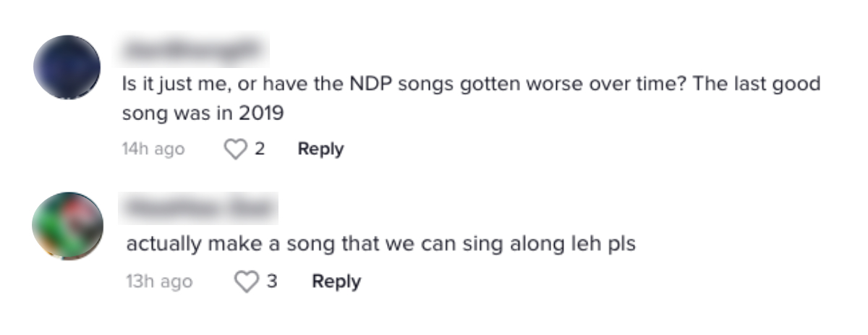
Task: Like the comment about NDP songs
Action: coord(235,150)
